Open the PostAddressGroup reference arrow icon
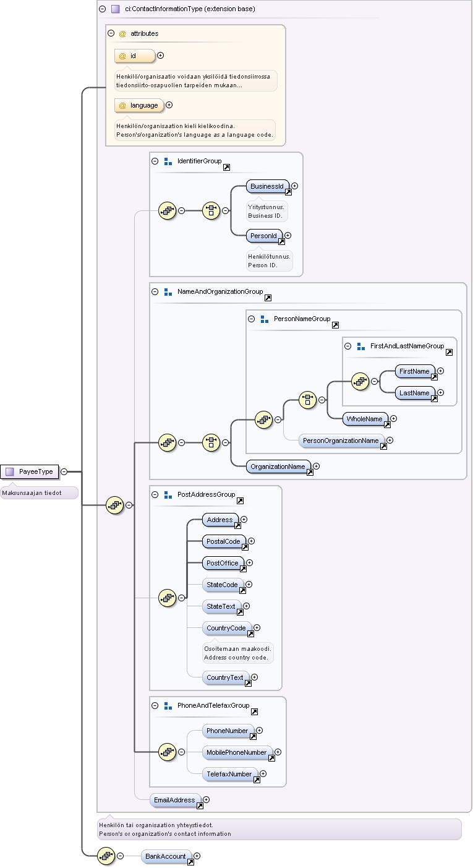Screen dimensions: 473x868 pos(240,501)
